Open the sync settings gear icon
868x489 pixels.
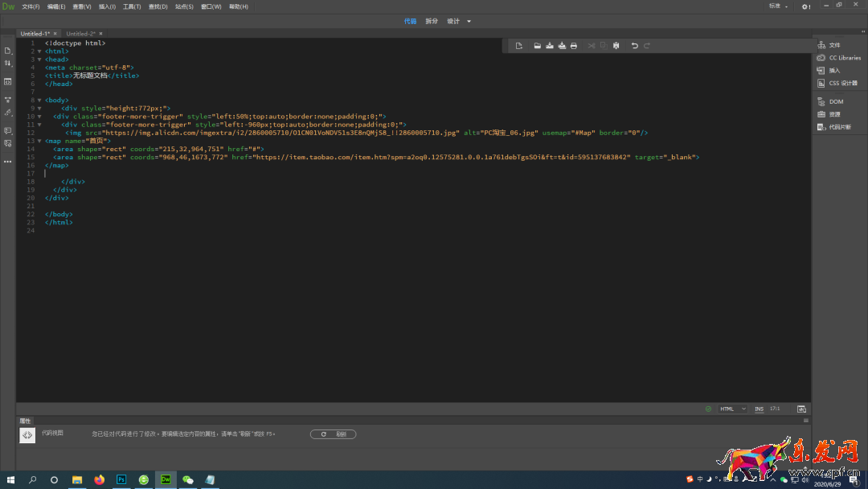tap(805, 6)
